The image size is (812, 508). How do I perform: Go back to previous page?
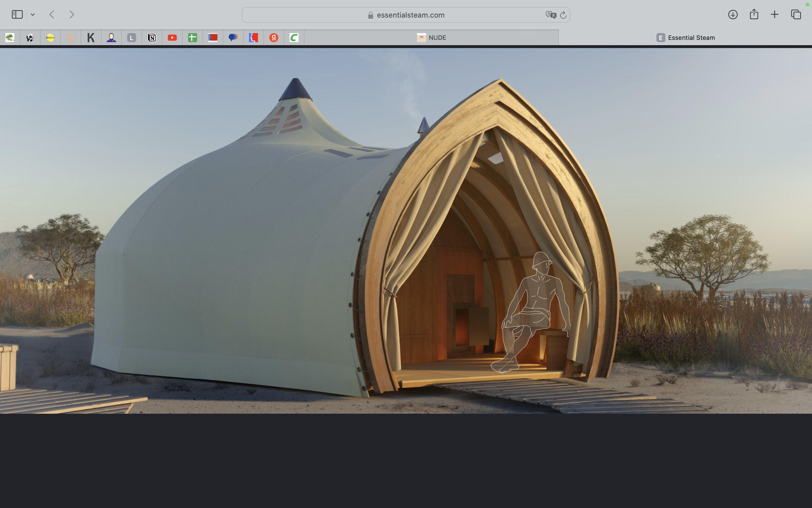(x=52, y=14)
